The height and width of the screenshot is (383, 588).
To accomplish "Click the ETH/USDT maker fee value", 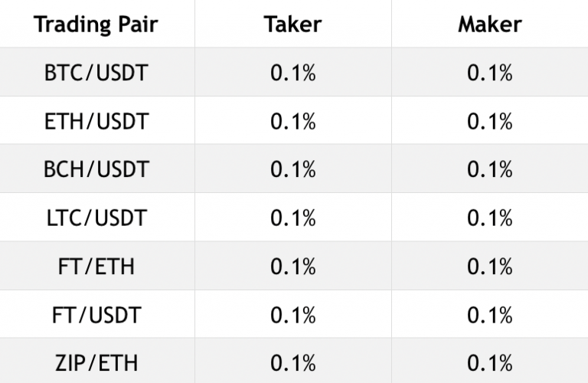I will click(x=490, y=122).
